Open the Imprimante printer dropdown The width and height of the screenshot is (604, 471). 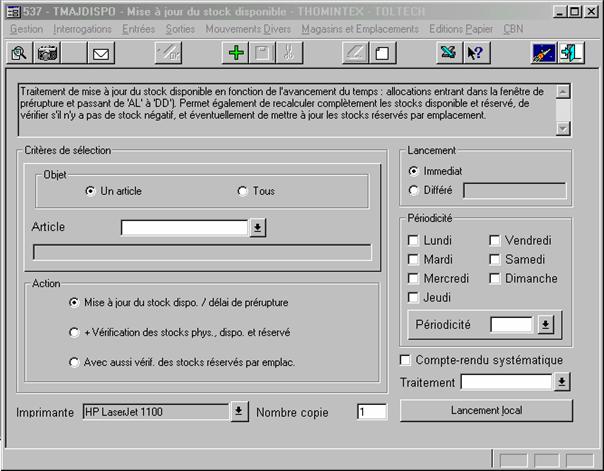[x=239, y=411]
